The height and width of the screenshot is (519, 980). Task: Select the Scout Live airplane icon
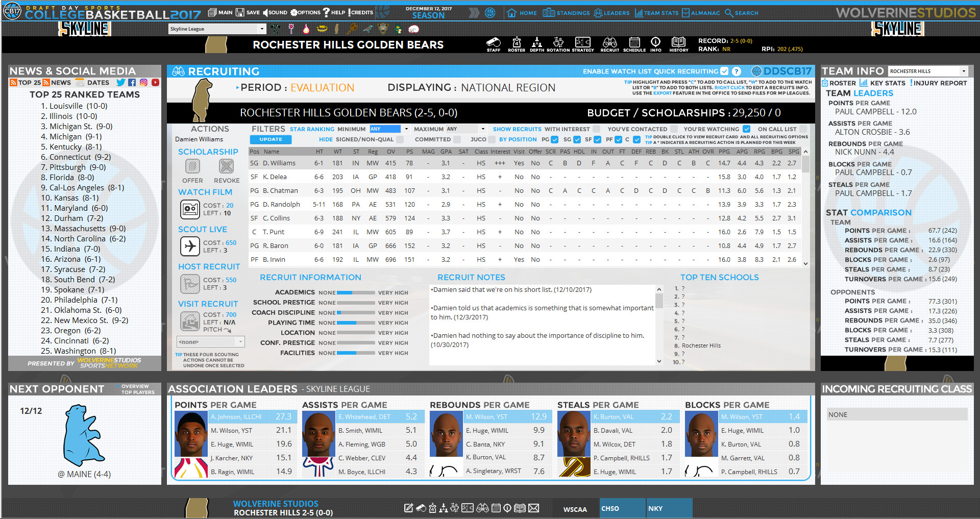(x=189, y=246)
